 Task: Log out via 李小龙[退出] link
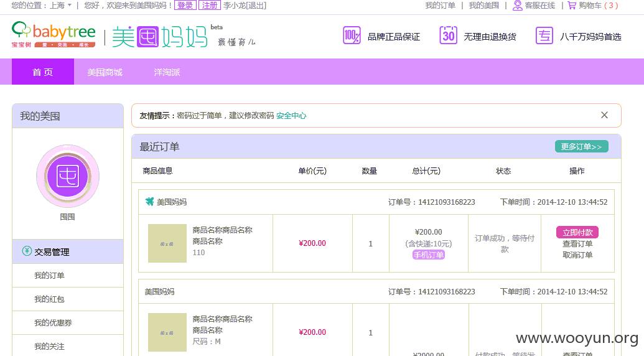point(245,6)
